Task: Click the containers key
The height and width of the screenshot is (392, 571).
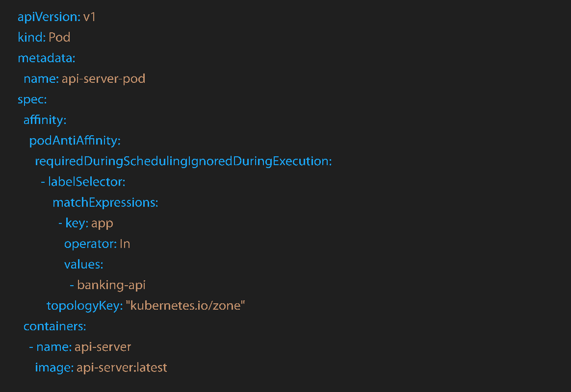Action: (x=54, y=326)
